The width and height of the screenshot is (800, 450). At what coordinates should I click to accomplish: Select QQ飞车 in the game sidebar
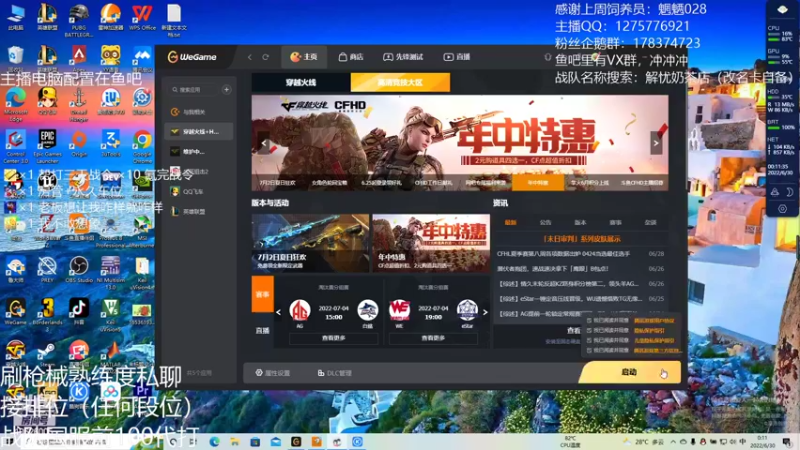coord(198,191)
